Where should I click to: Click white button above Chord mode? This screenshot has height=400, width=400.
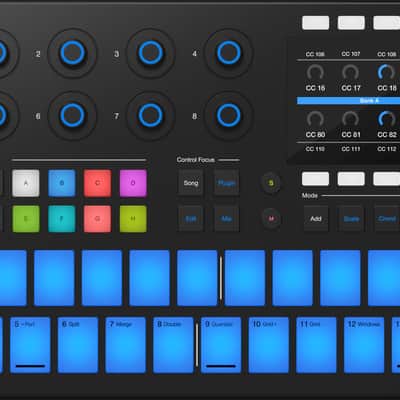[387, 179]
